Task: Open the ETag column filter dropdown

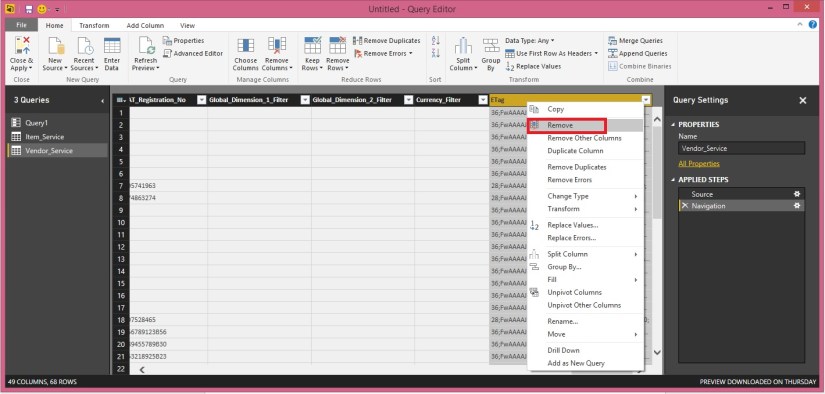Action: (x=646, y=100)
